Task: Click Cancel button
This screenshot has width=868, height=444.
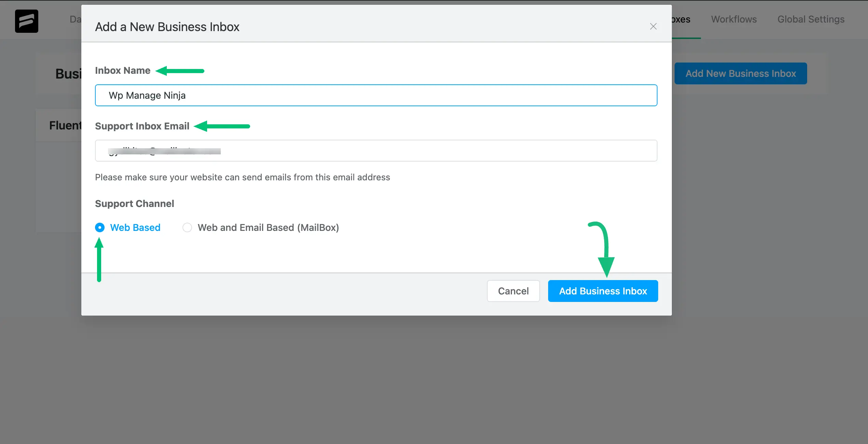Action: point(513,291)
